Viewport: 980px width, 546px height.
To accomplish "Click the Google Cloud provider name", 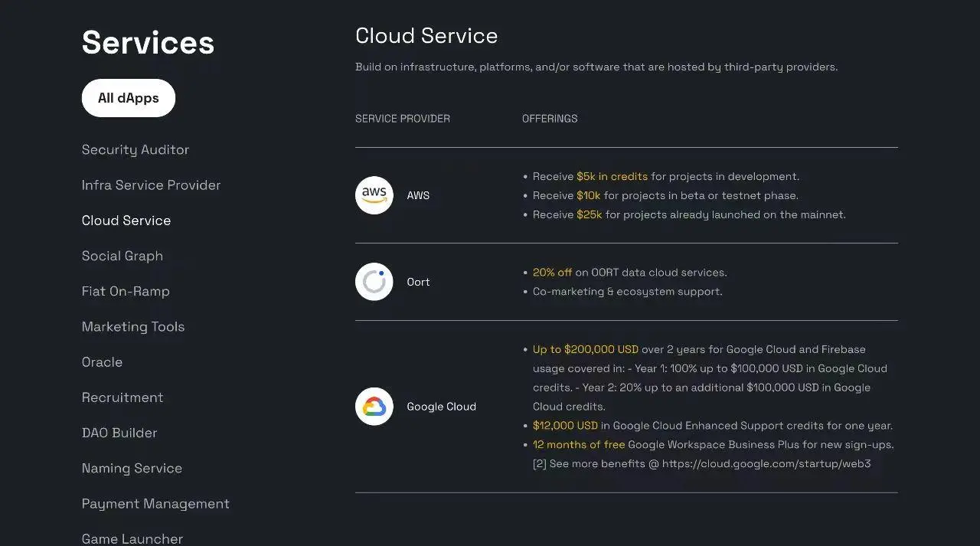I will (x=441, y=407).
